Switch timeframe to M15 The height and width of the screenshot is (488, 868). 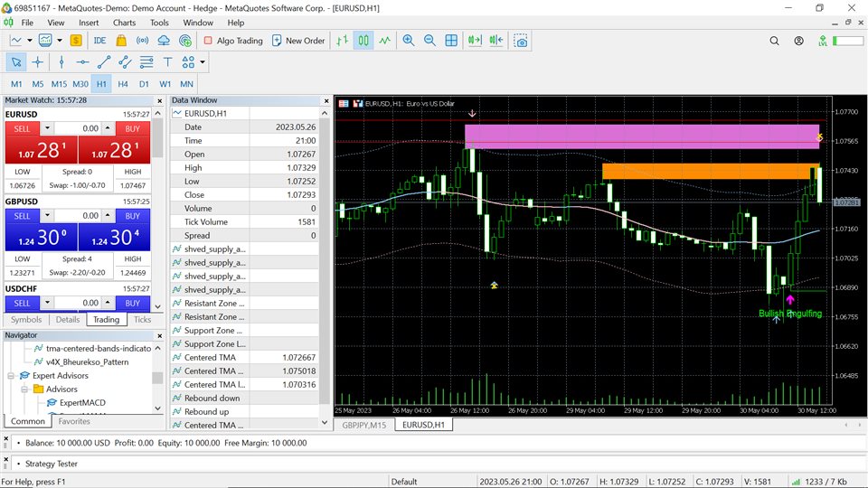click(59, 84)
